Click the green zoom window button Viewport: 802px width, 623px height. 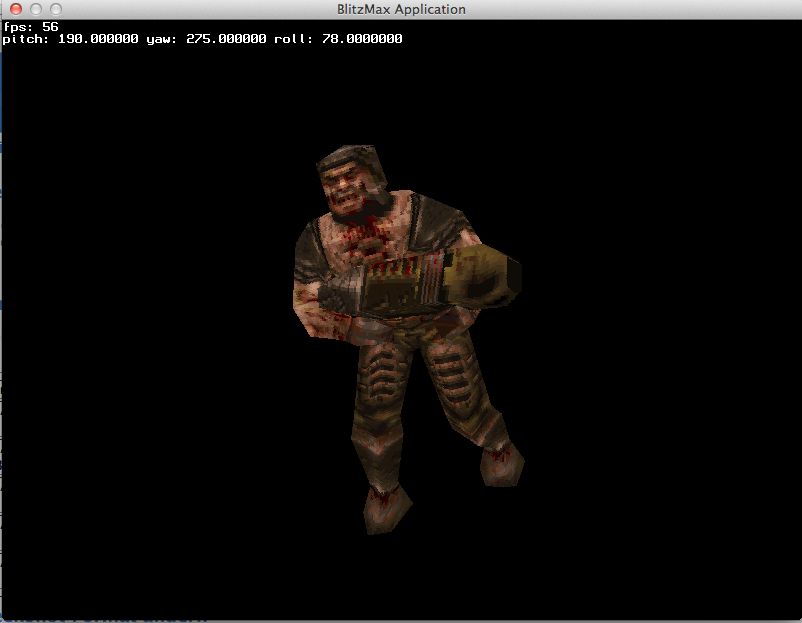click(56, 9)
